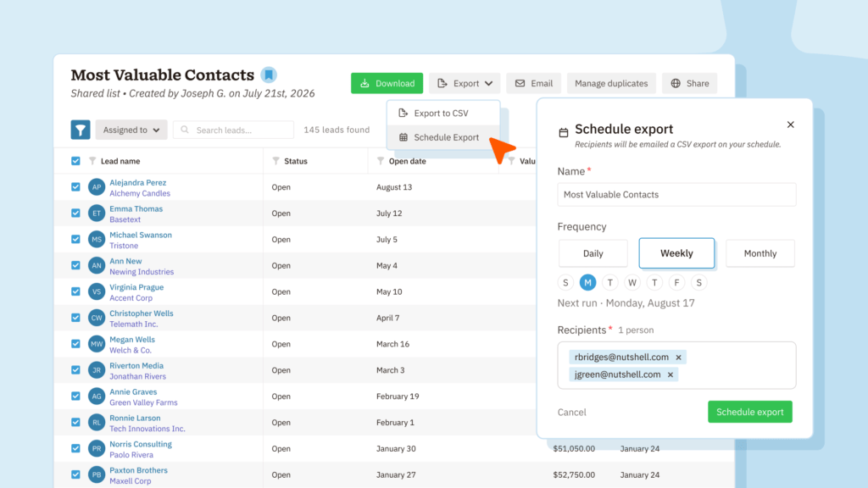Click the RL avatar for Ronnie Larson
The image size is (868, 488).
coord(97,422)
